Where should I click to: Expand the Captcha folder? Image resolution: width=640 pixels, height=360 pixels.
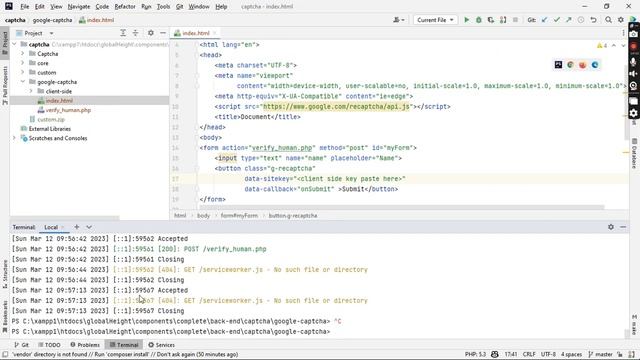[x=23, y=53]
